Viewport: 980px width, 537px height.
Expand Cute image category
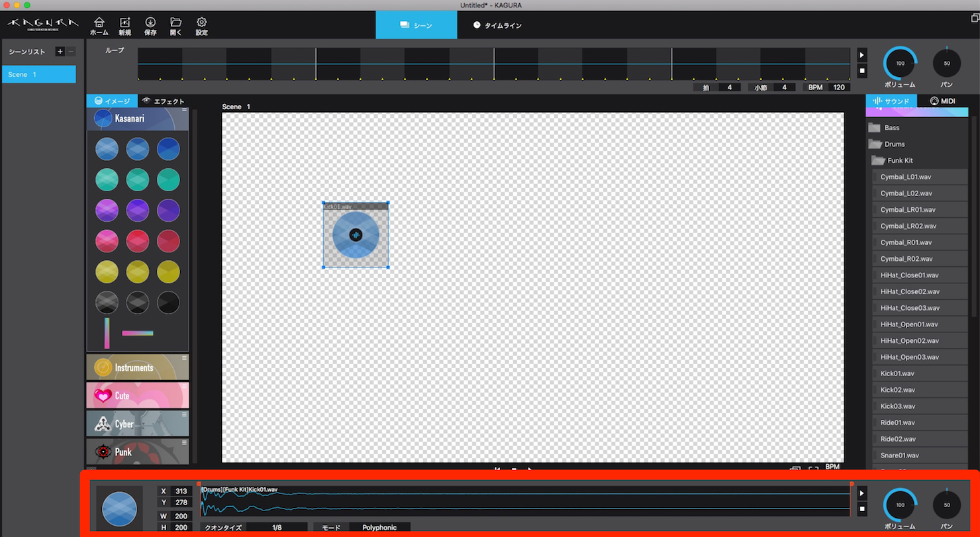tap(137, 395)
